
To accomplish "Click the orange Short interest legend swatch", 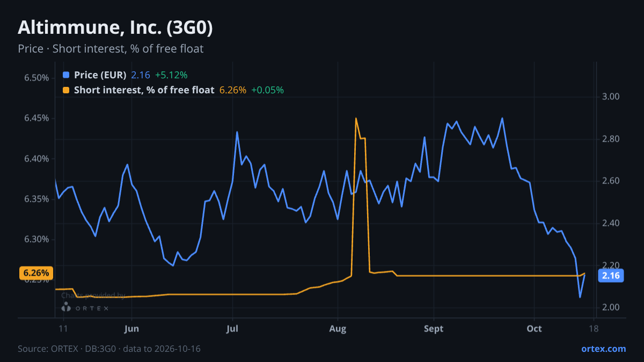I will [x=66, y=90].
